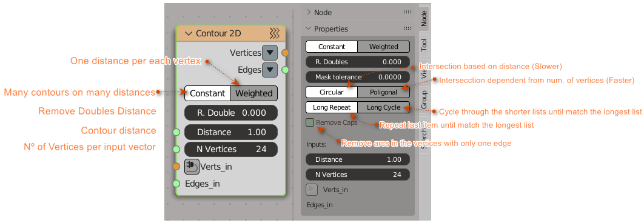Select Weighted in the Properties panel
The height and width of the screenshot is (223, 644).
pos(384,47)
